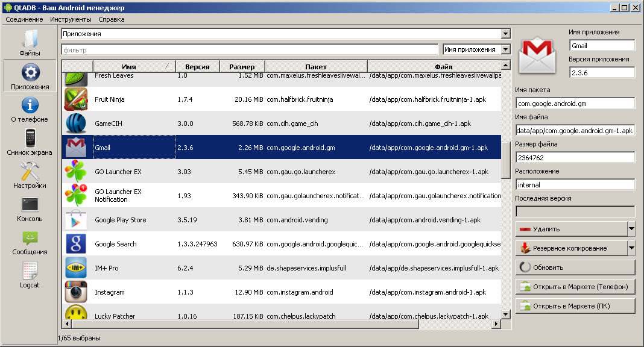Open the О телефоне info page
The height and width of the screenshot is (347, 644).
pos(30,110)
